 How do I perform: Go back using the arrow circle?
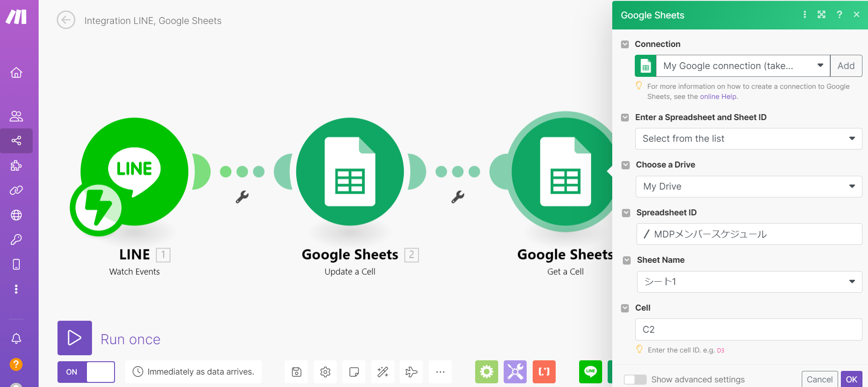point(66,20)
